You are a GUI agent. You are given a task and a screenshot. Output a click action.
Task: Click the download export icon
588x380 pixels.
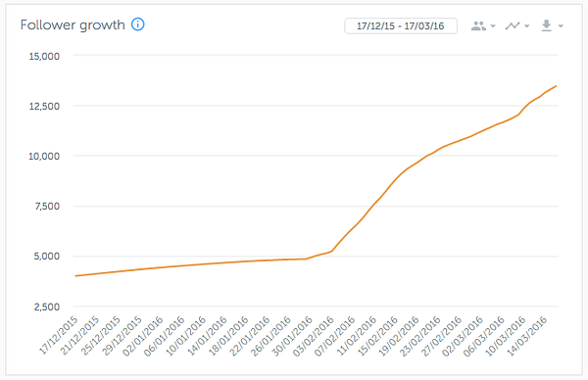coord(547,25)
